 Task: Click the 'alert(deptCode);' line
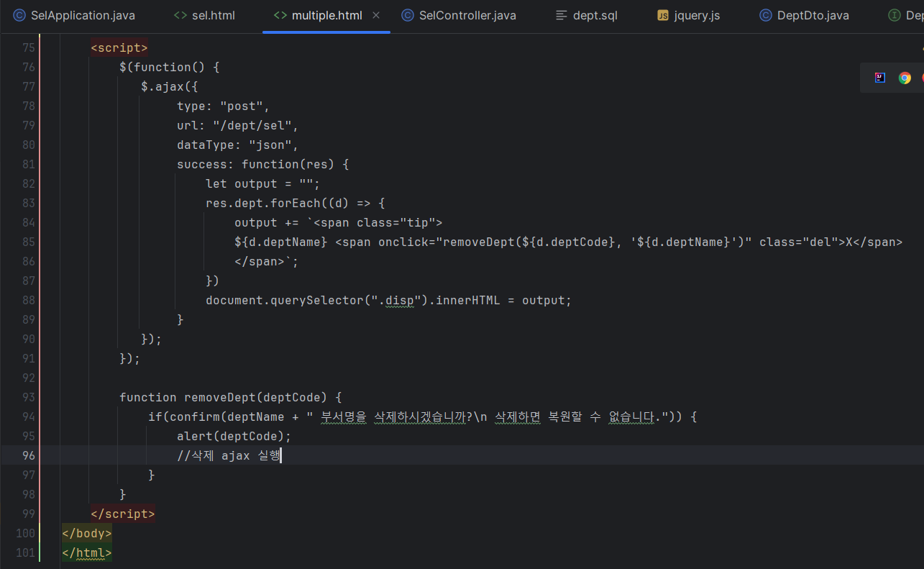tap(234, 436)
